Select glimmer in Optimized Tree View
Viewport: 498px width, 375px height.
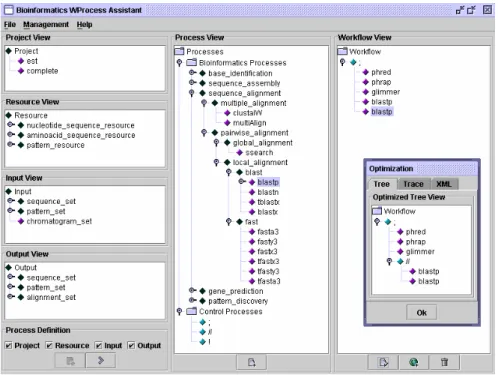(x=420, y=252)
